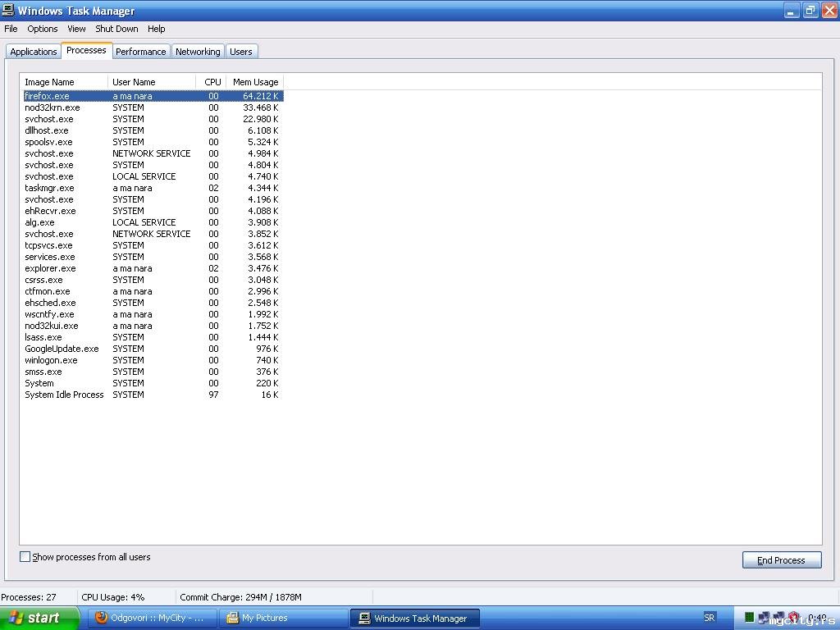Select the Processes tab
840x630 pixels.
(86, 50)
